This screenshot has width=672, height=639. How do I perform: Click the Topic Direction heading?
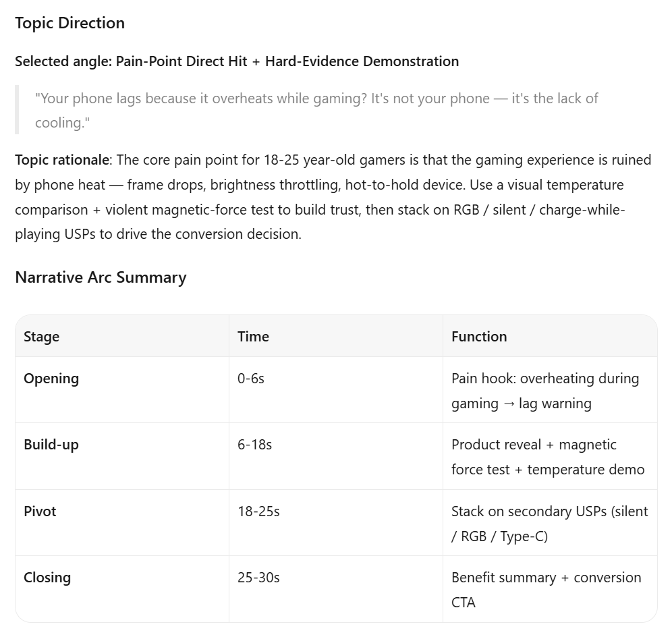70,23
